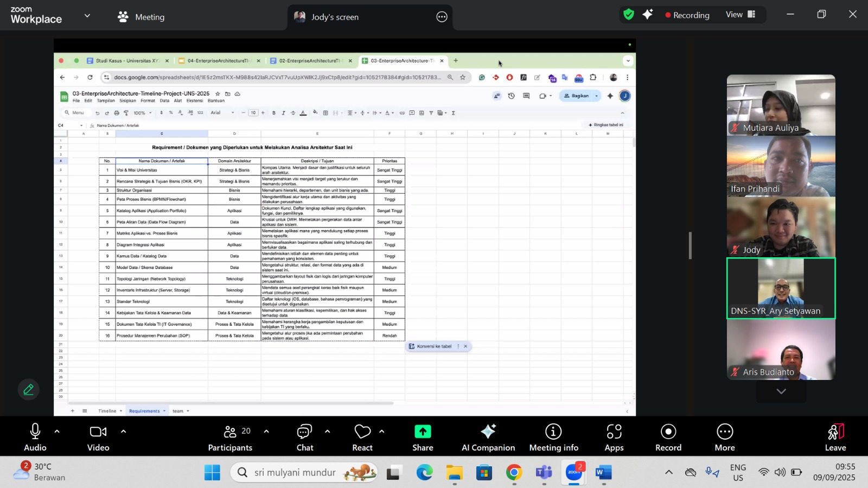Open the Apps panel

[614, 437]
